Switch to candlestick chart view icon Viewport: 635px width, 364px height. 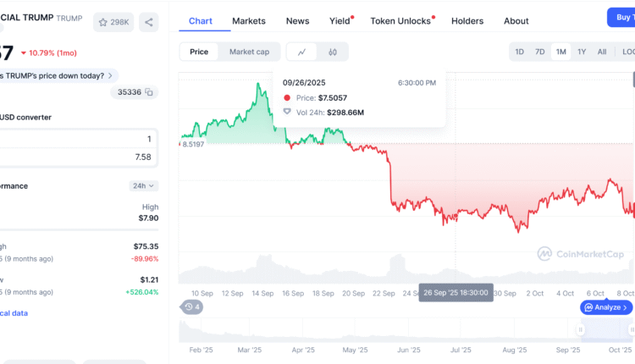click(333, 52)
